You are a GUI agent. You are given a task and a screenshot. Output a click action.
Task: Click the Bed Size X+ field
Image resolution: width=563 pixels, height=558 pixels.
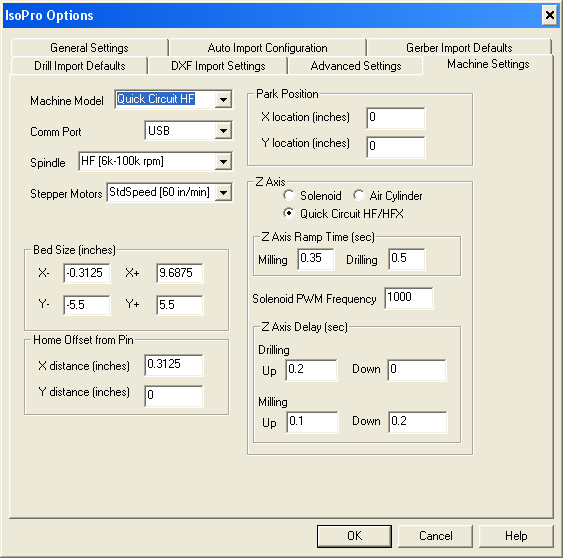[x=180, y=273]
